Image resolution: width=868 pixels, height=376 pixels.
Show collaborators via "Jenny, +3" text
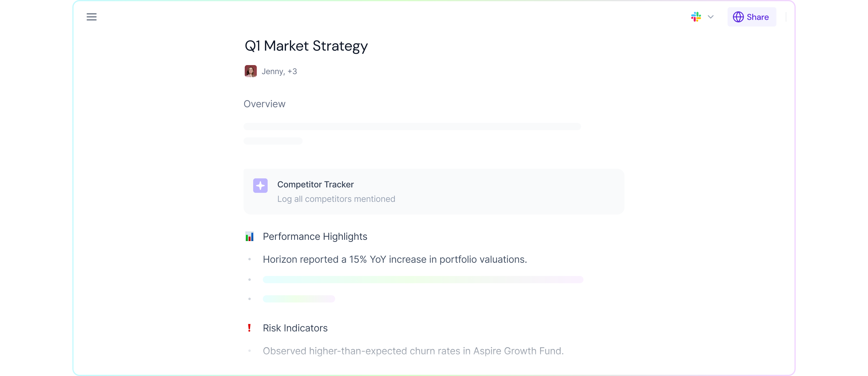point(279,71)
